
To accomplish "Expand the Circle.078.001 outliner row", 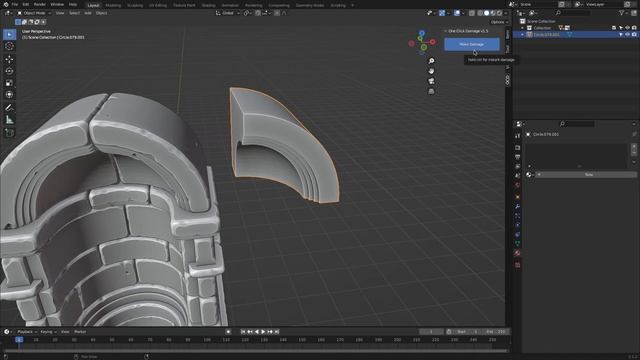I will (x=522, y=35).
